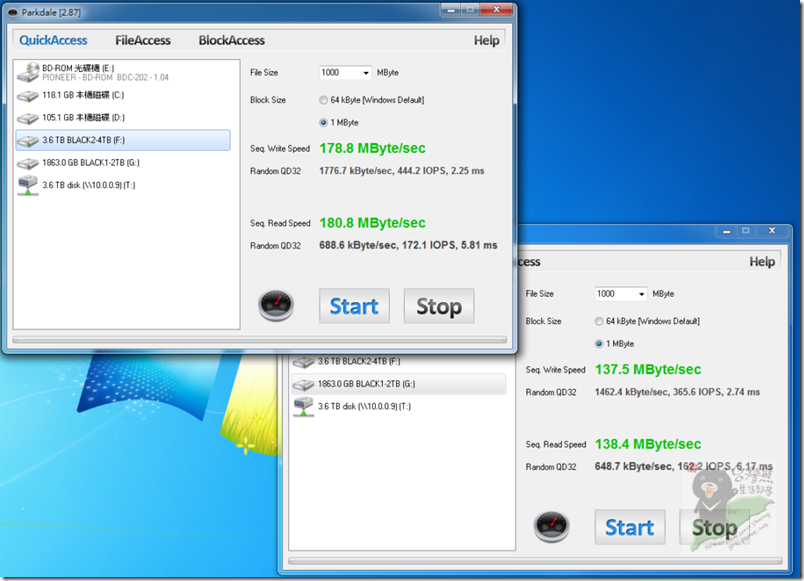Click the 648.7 kByte/sec random read result
804x581 pixels.
coord(684,467)
